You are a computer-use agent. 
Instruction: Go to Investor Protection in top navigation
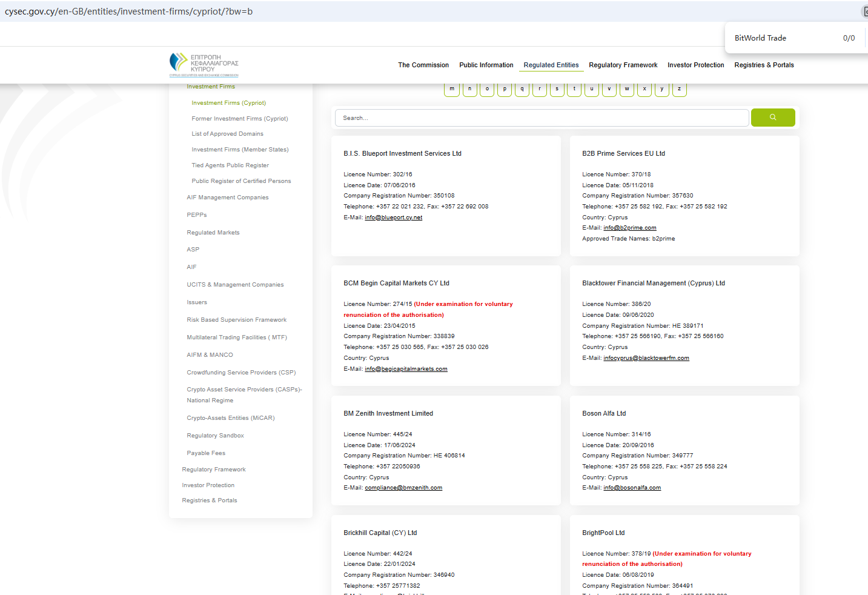pos(695,65)
